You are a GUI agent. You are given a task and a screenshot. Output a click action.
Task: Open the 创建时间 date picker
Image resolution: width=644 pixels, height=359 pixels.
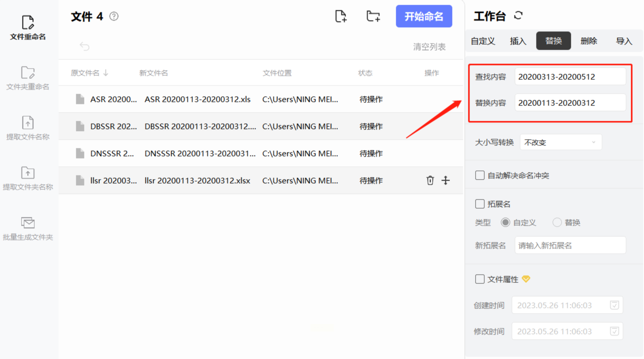[614, 305]
